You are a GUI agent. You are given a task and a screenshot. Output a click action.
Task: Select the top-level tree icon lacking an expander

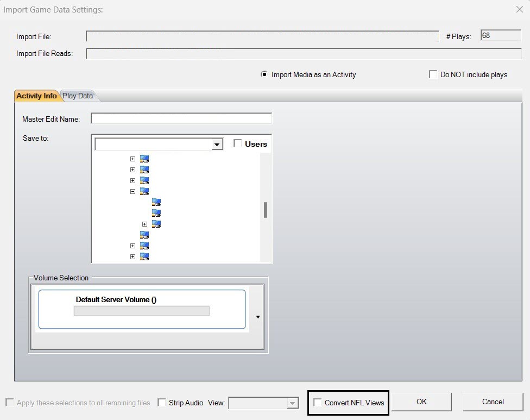(144, 235)
